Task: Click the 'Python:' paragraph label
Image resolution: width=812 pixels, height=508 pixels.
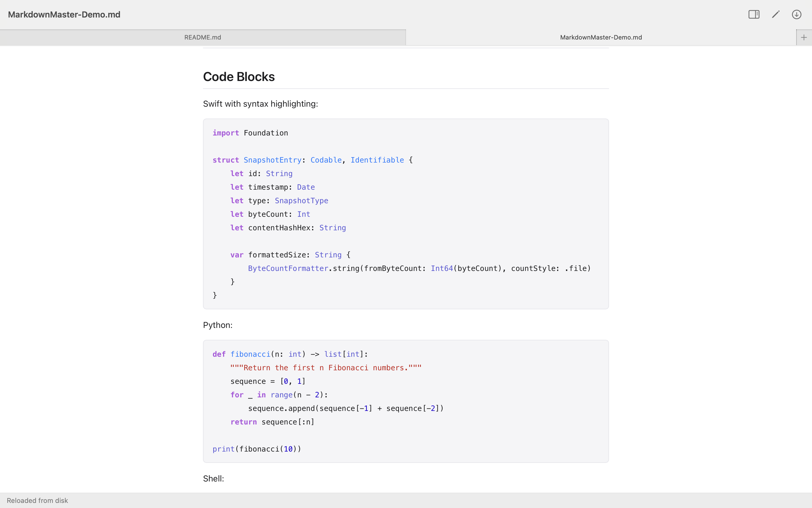Action: click(x=218, y=325)
